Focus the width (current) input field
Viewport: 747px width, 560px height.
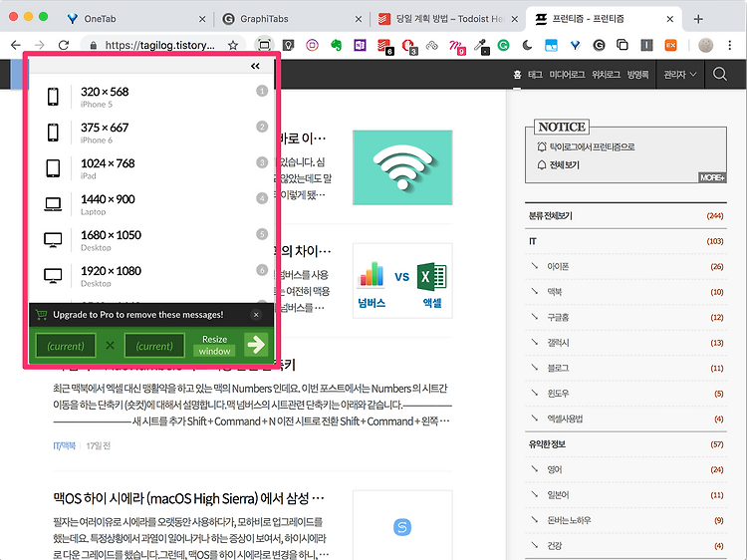(66, 346)
